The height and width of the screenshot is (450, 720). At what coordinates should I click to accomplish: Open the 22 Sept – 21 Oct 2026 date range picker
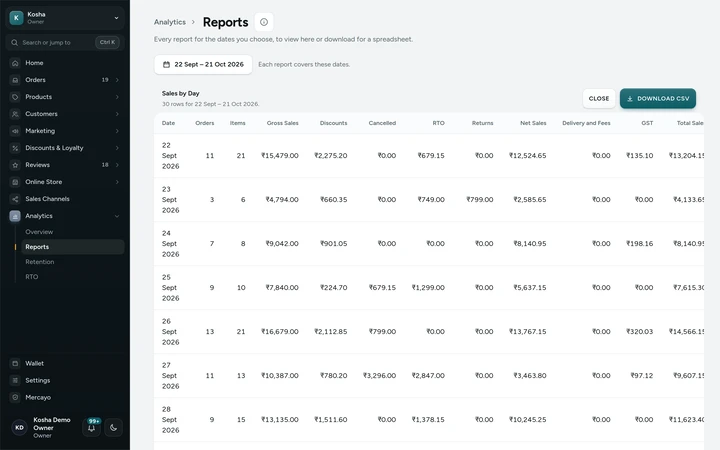pyautogui.click(x=203, y=65)
